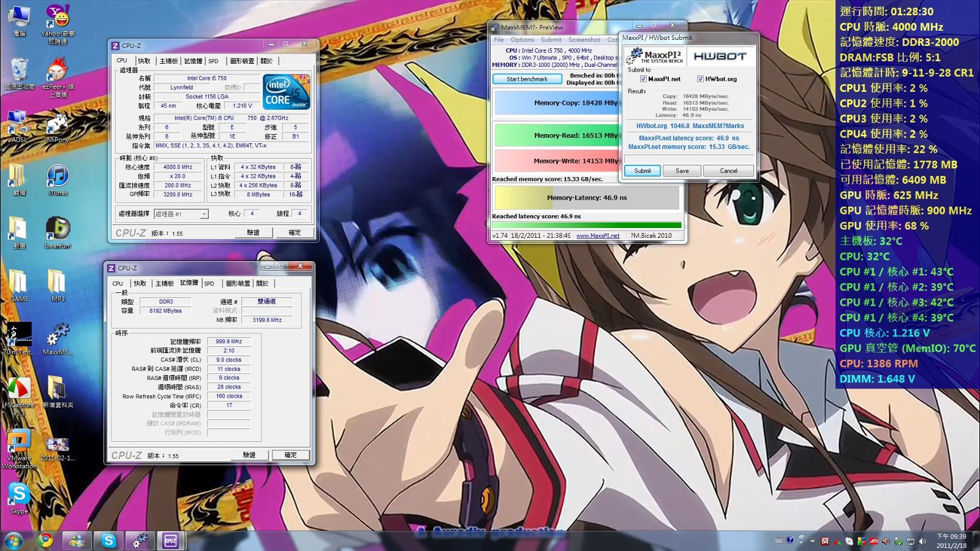This screenshot has width=980, height=551.
Task: Click the 64 tray icon
Action: pyautogui.click(x=825, y=541)
